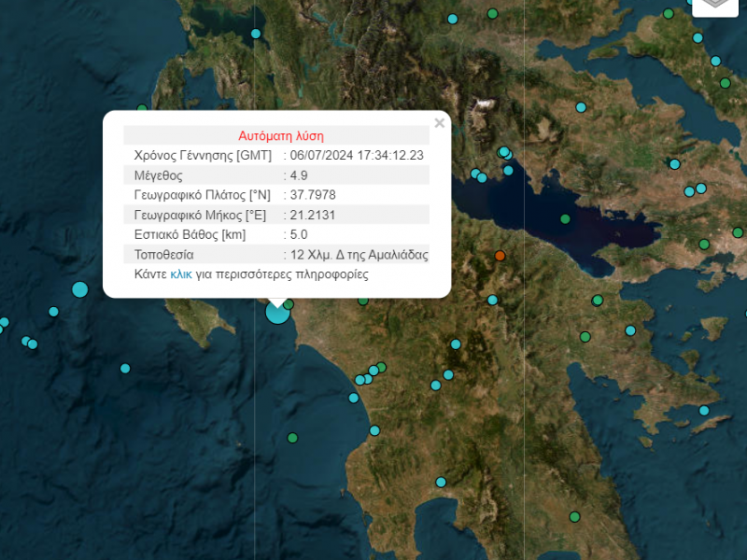Click the latitude value 37.7978
Image resolution: width=747 pixels, height=560 pixels.
(313, 194)
